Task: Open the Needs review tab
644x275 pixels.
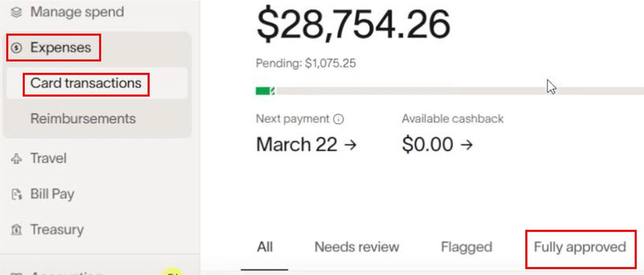Action: click(357, 247)
